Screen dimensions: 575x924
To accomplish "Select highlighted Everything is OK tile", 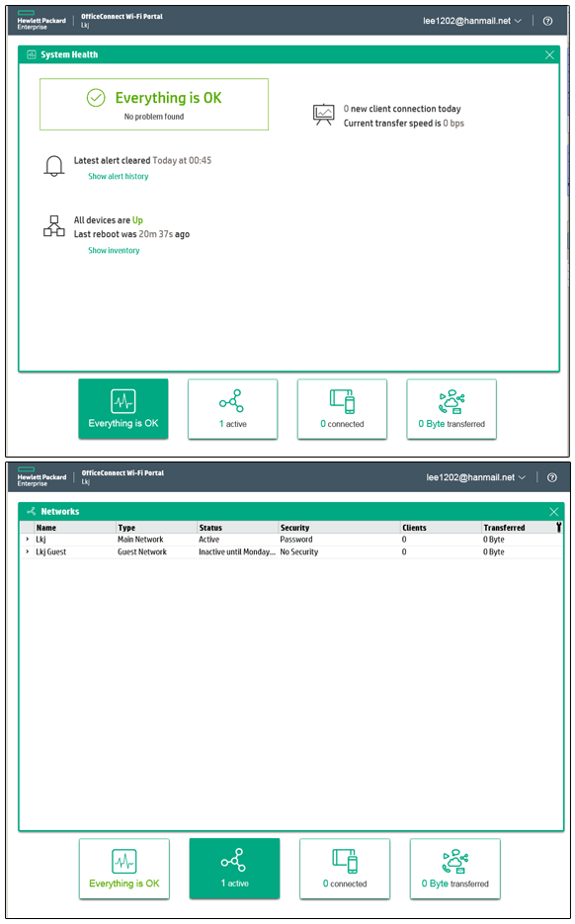I will click(123, 409).
